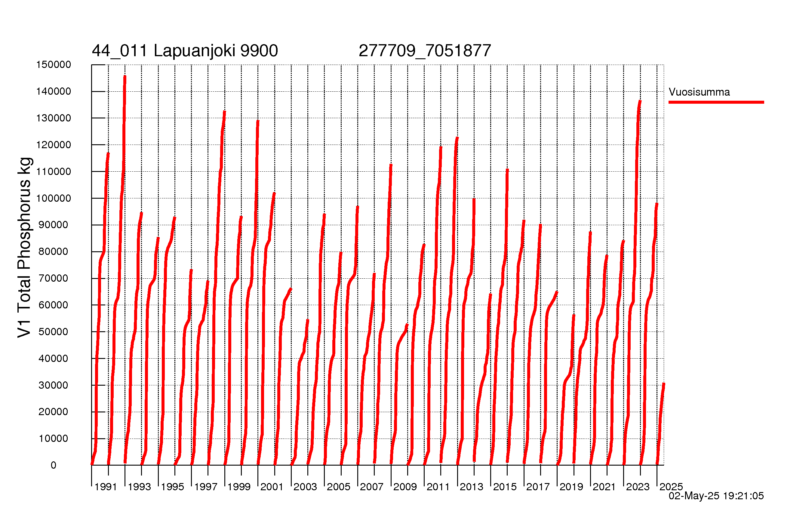Click the y-axis value 30000

[x=53, y=385]
